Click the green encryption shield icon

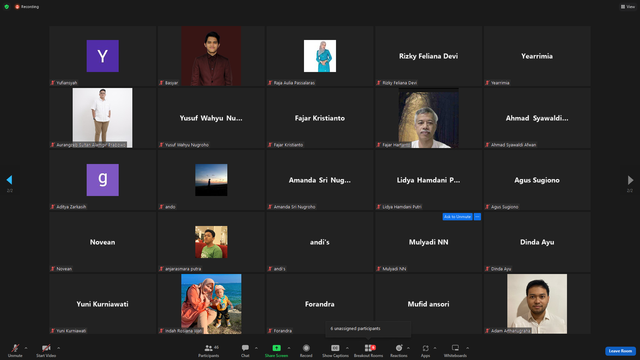tap(7, 7)
